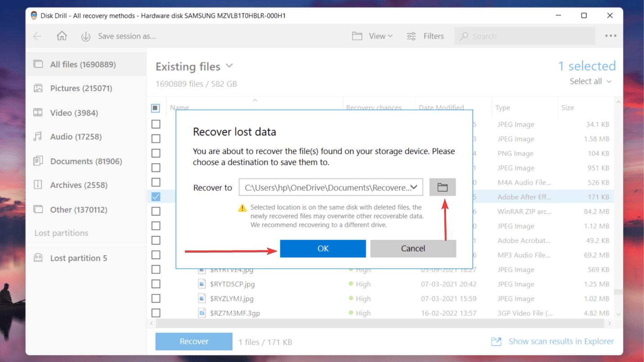Sort by the Type column header

pyautogui.click(x=503, y=108)
